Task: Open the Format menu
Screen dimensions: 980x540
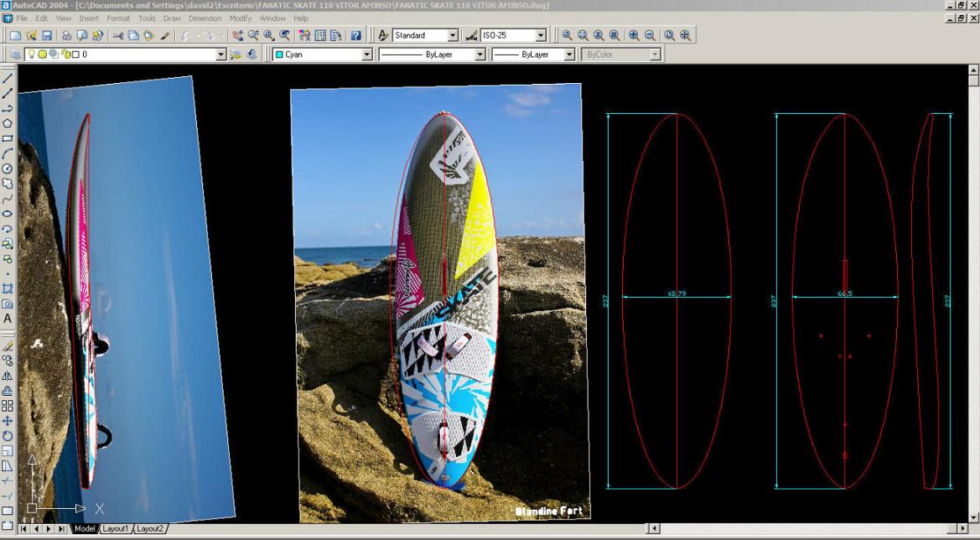Action: [118, 18]
